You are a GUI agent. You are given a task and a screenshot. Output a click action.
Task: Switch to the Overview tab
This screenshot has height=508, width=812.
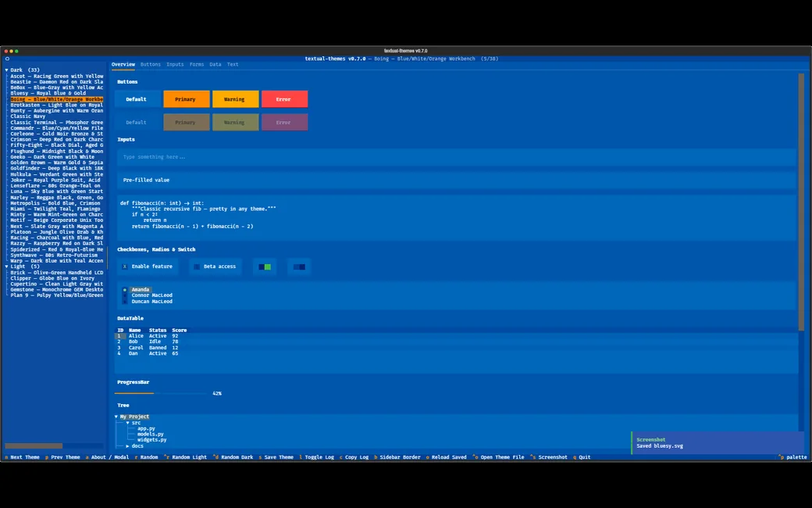tap(123, 64)
